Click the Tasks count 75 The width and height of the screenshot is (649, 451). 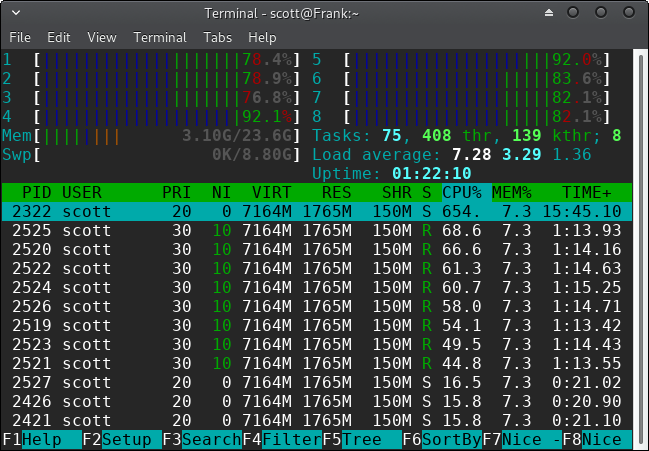[x=392, y=136]
